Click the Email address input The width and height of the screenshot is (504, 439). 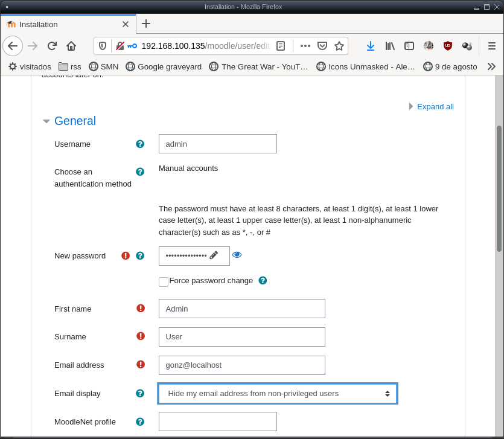[241, 365]
